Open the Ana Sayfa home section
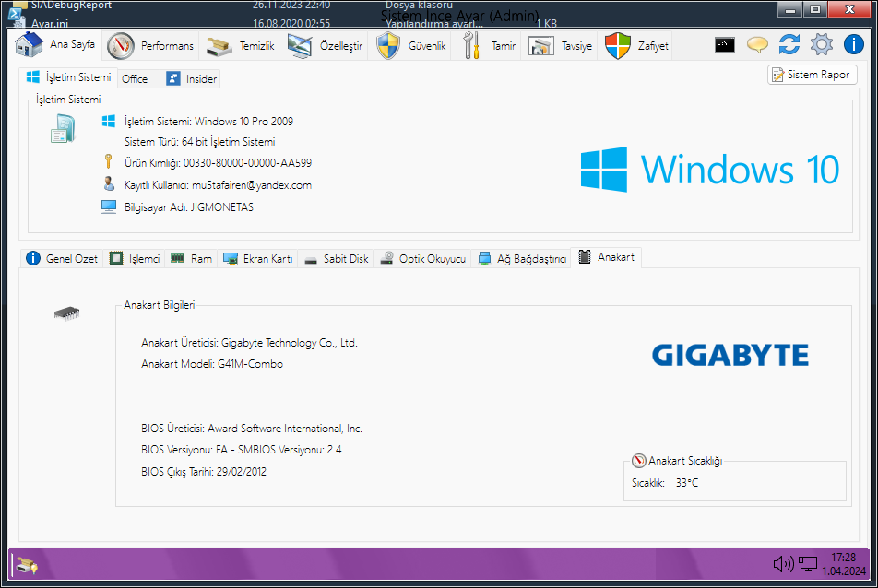Image resolution: width=878 pixels, height=588 pixels. [x=55, y=45]
